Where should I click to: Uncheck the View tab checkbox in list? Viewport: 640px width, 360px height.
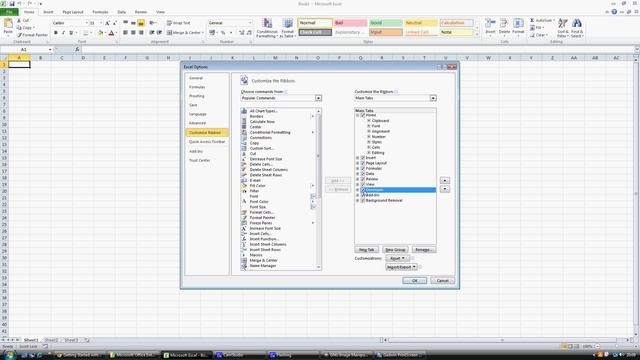coord(363,184)
